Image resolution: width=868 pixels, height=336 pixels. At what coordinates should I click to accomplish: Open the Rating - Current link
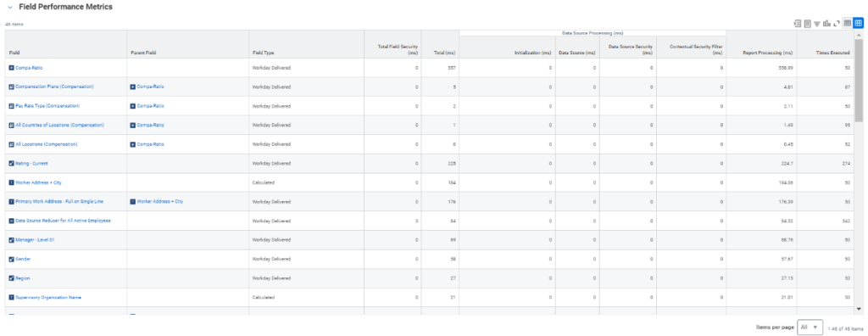point(31,164)
